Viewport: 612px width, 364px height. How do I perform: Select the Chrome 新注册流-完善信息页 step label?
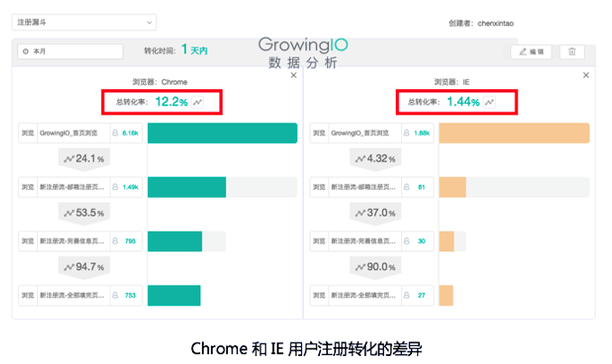[x=72, y=241]
